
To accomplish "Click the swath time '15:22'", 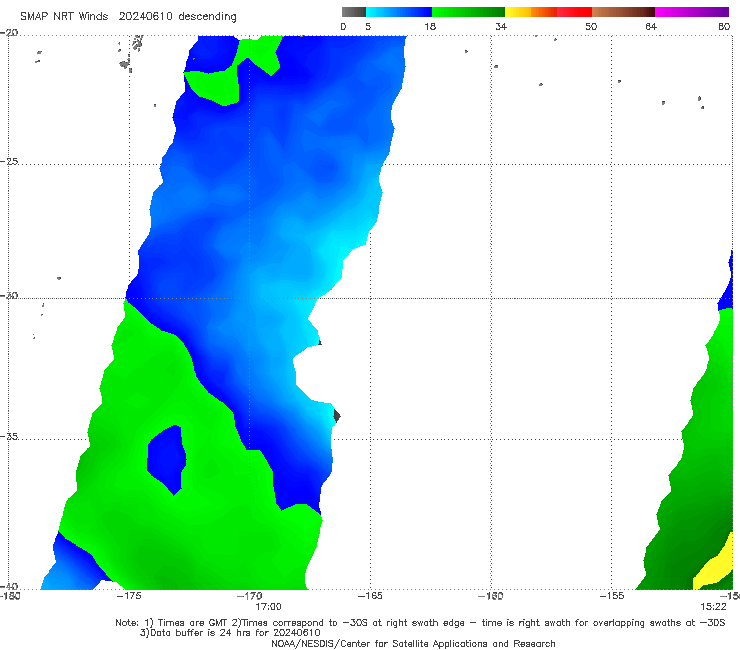I will pos(713,607).
